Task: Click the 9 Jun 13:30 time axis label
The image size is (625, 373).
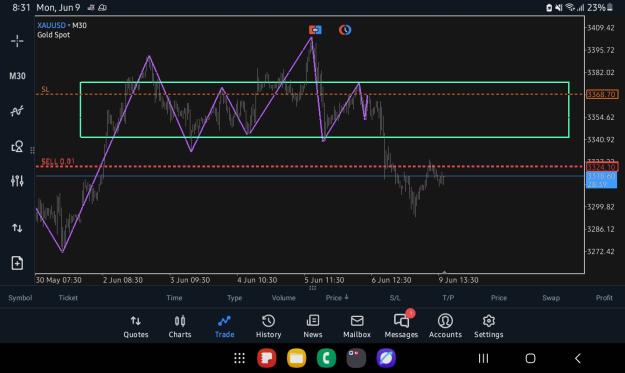Action: click(x=458, y=280)
